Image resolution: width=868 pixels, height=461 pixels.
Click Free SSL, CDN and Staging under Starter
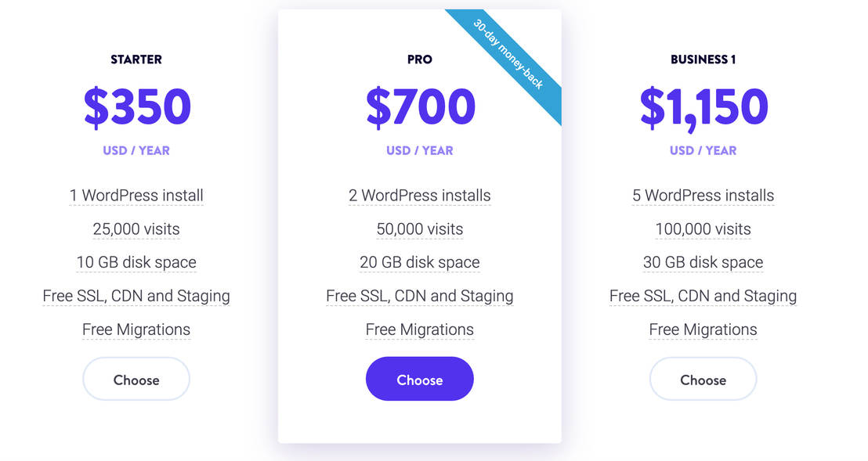(136, 296)
